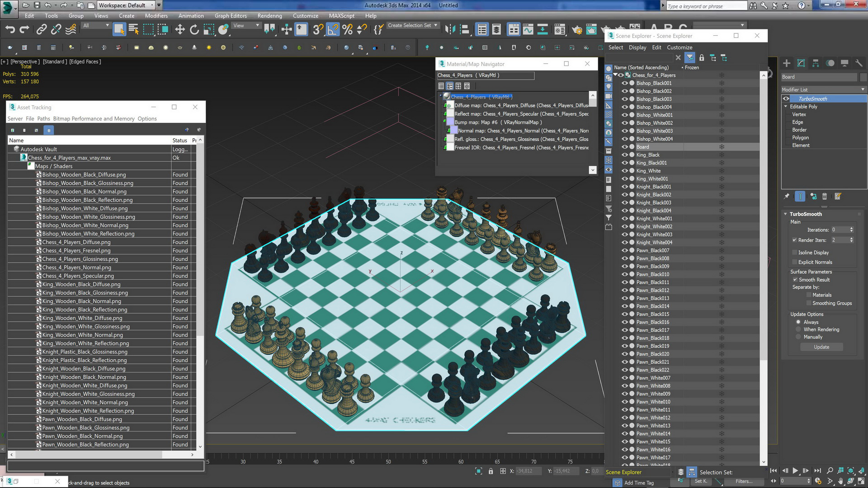Open the Hierarchy tab in command panel
Image resolution: width=868 pixels, height=488 pixels.
coord(816,63)
